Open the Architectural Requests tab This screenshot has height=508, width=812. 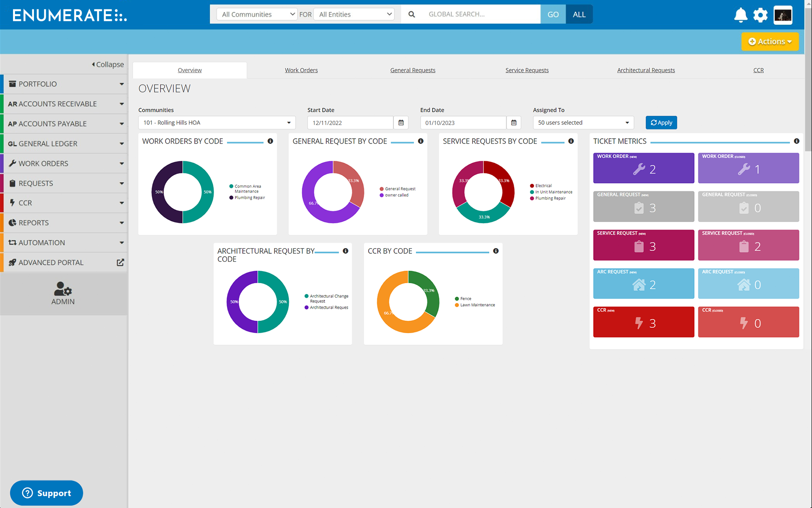[646, 70]
